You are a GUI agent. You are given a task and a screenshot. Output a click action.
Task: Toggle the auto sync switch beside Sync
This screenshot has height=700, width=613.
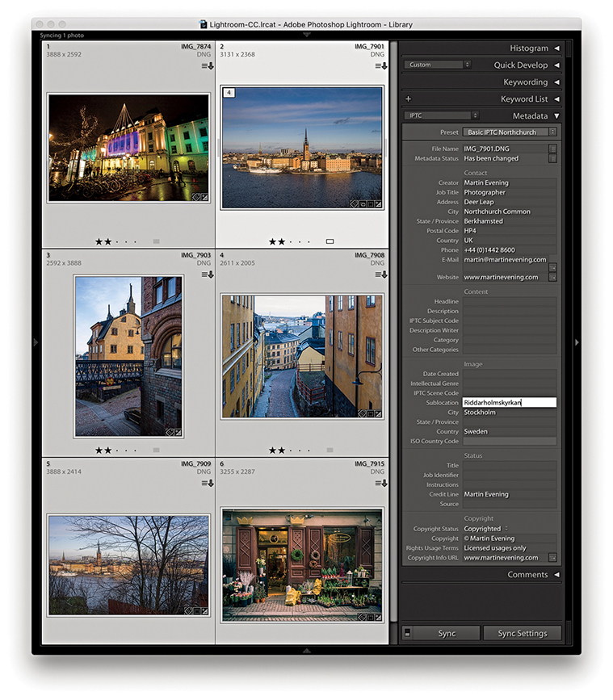coord(407,634)
